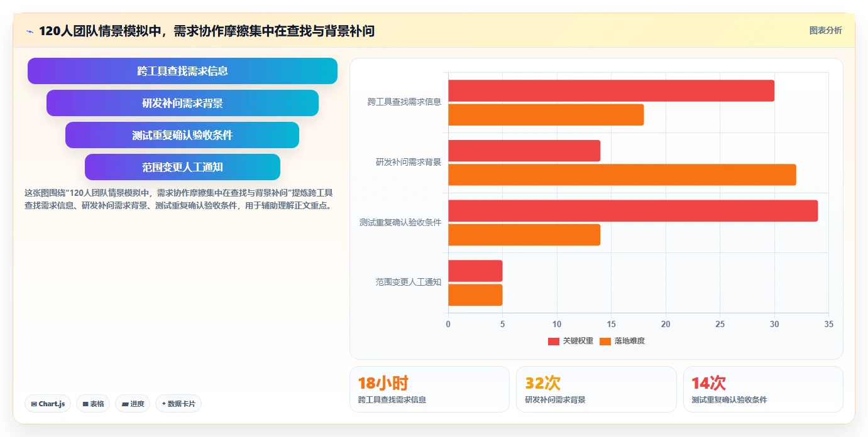
Task: Click orange bar for 范围变更人工通知
Action: coord(475,295)
